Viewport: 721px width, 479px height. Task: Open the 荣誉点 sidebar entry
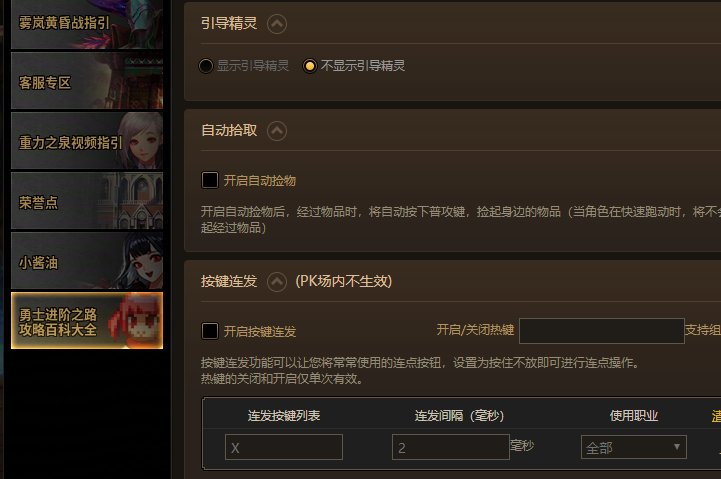point(87,201)
